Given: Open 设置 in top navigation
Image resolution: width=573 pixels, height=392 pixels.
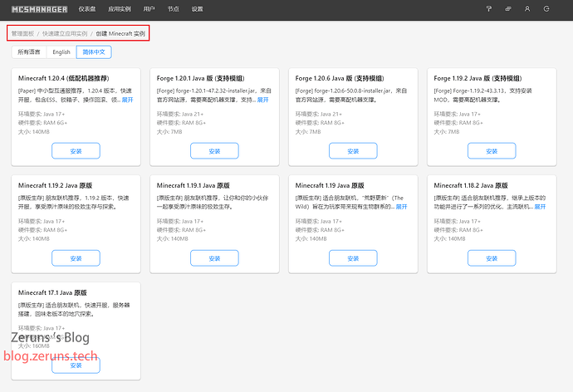Looking at the screenshot, I should [198, 9].
